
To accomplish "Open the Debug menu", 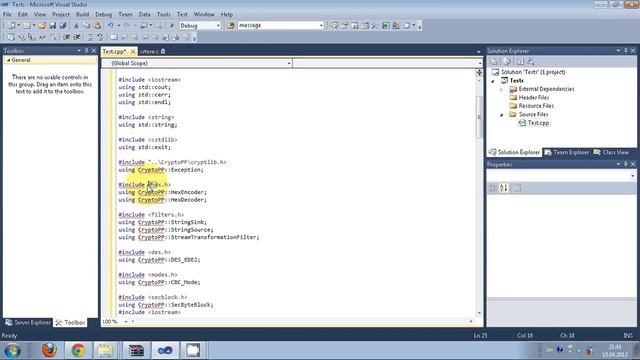I will (x=103, y=14).
